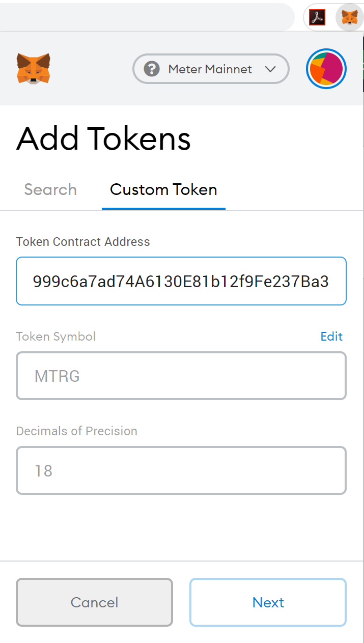Image resolution: width=364 pixels, height=643 pixels.
Task: Click the Decimals of Precision field showing 18
Action: 181,470
